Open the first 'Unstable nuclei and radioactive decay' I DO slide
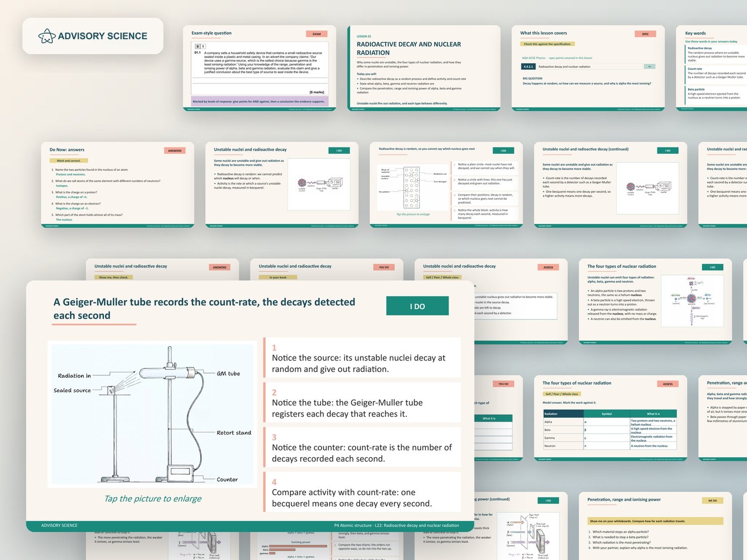Image resolution: width=747 pixels, height=560 pixels. click(x=282, y=185)
